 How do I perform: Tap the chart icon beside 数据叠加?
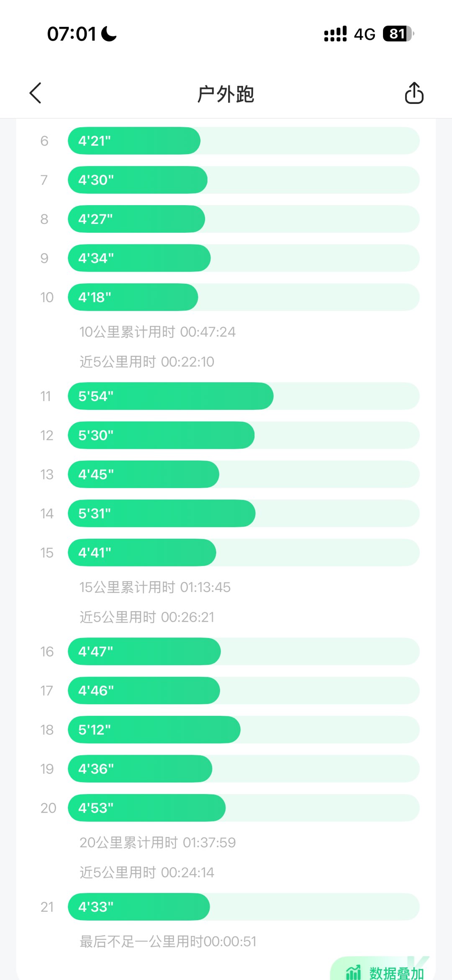tap(353, 972)
